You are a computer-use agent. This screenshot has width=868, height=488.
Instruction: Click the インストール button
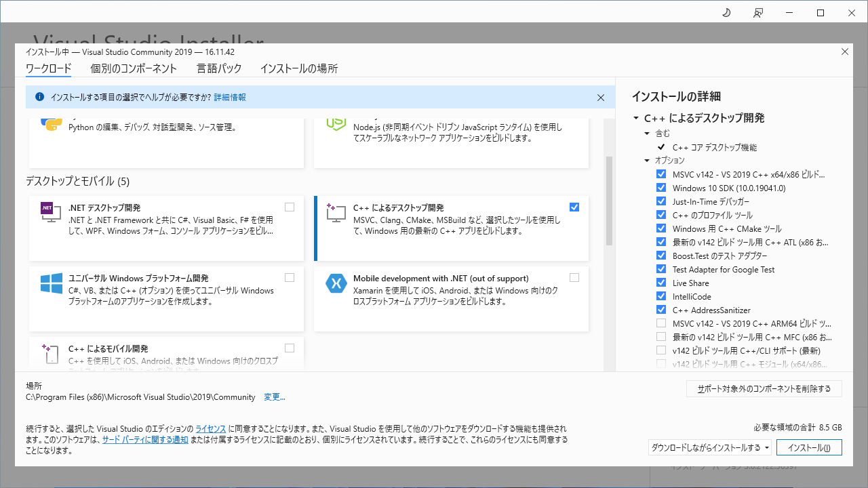tap(809, 447)
